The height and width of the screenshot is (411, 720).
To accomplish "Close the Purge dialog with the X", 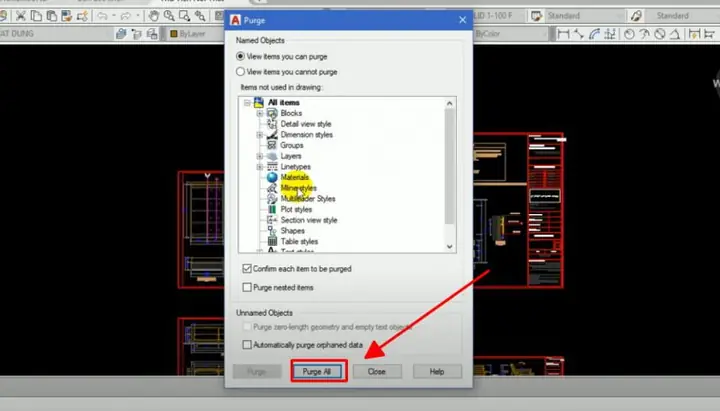I will coord(462,20).
